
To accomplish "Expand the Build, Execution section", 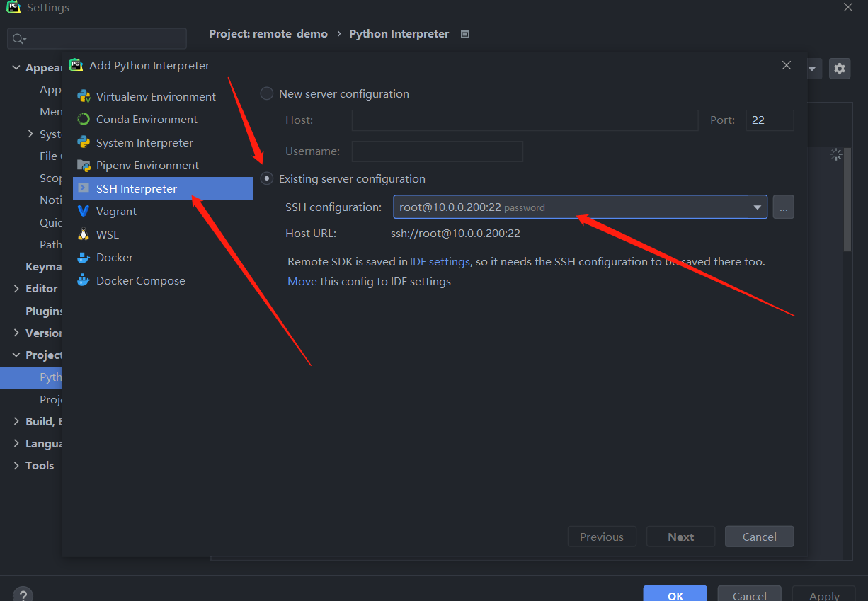I will [x=16, y=421].
